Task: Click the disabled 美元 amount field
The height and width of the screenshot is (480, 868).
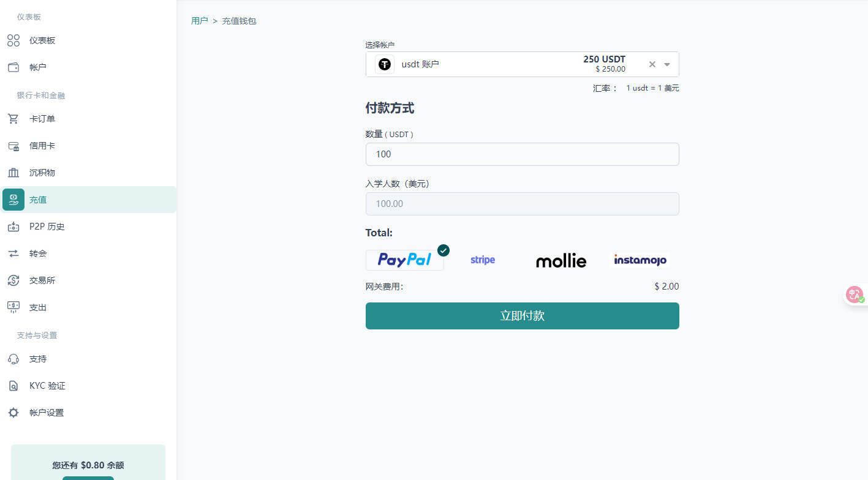Action: [x=523, y=204]
